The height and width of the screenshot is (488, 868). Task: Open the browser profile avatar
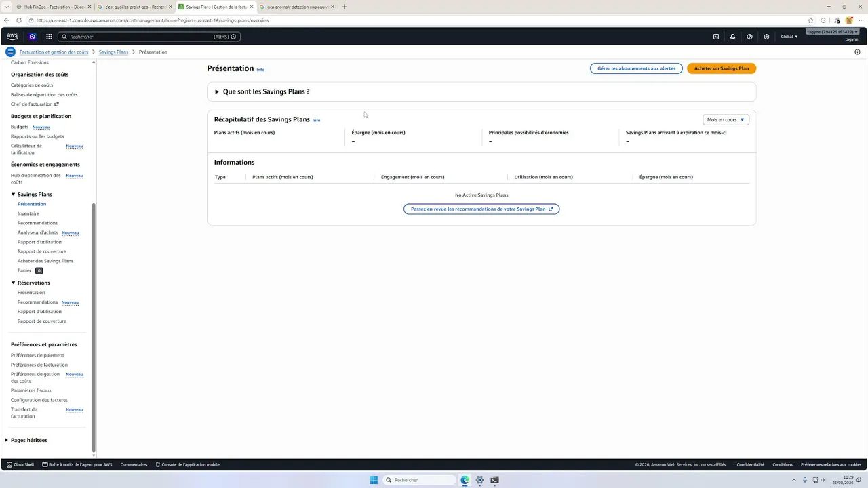coord(848,20)
